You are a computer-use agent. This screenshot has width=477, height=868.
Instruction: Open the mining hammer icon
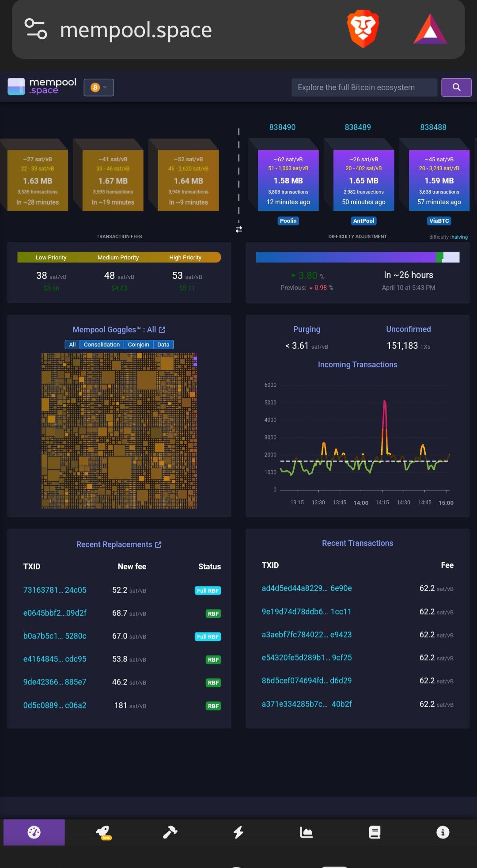click(x=170, y=832)
